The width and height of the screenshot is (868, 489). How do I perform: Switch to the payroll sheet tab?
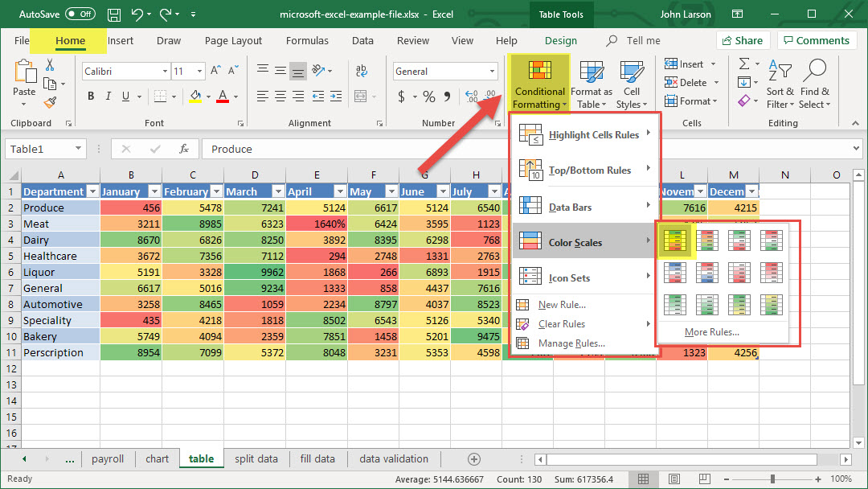[108, 458]
